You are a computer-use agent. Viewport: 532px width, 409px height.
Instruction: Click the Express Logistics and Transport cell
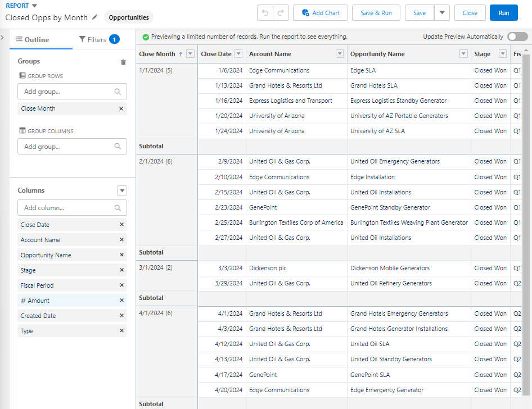[x=296, y=101]
